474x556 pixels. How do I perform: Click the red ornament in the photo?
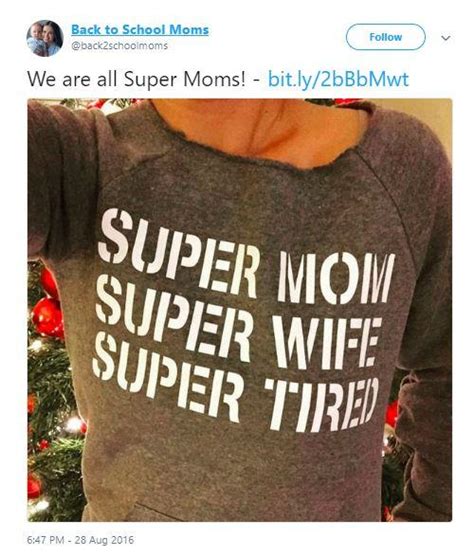coord(48,317)
